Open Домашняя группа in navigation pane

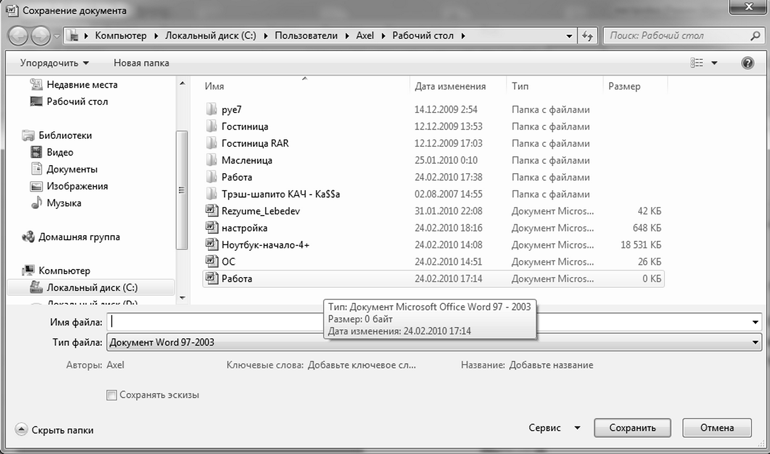click(79, 237)
